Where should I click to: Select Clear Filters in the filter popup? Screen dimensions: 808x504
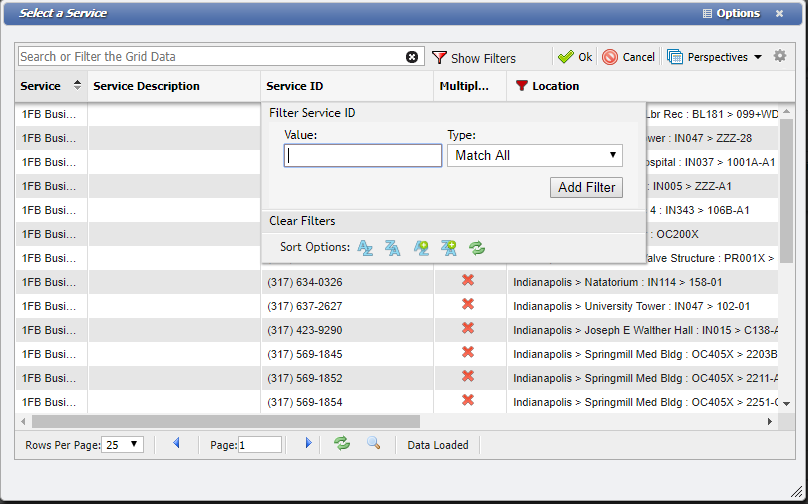[x=302, y=221]
